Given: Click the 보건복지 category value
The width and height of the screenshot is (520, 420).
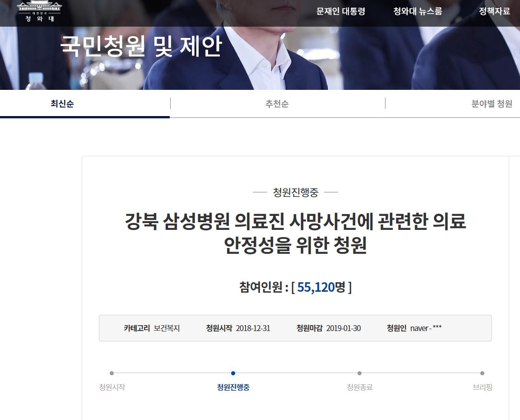Looking at the screenshot, I should [x=167, y=328].
